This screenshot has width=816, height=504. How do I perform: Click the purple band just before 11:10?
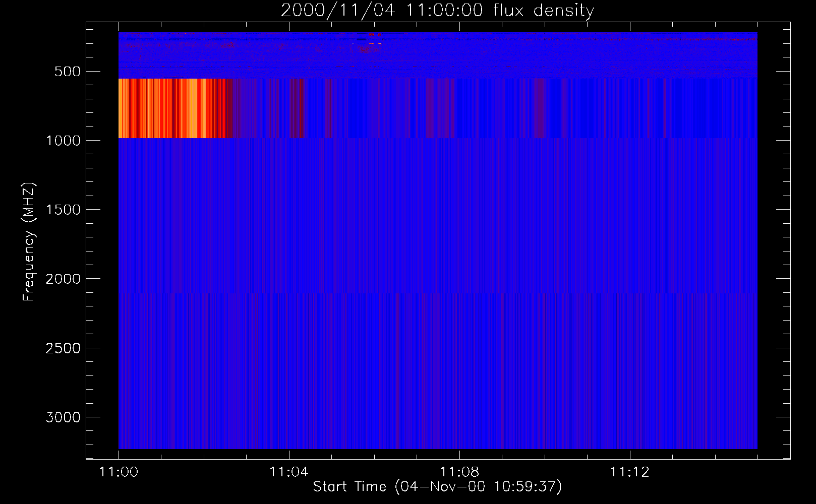540,108
